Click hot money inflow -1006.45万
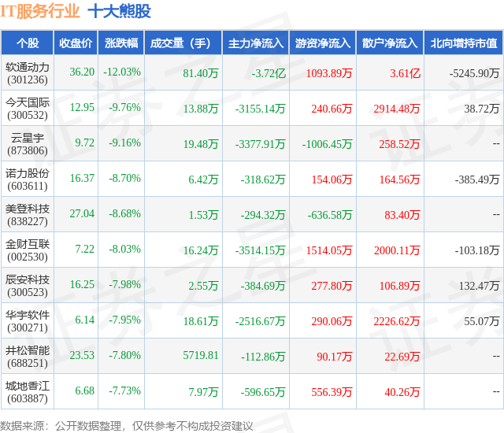The height and width of the screenshot is (433, 504). [x=327, y=144]
